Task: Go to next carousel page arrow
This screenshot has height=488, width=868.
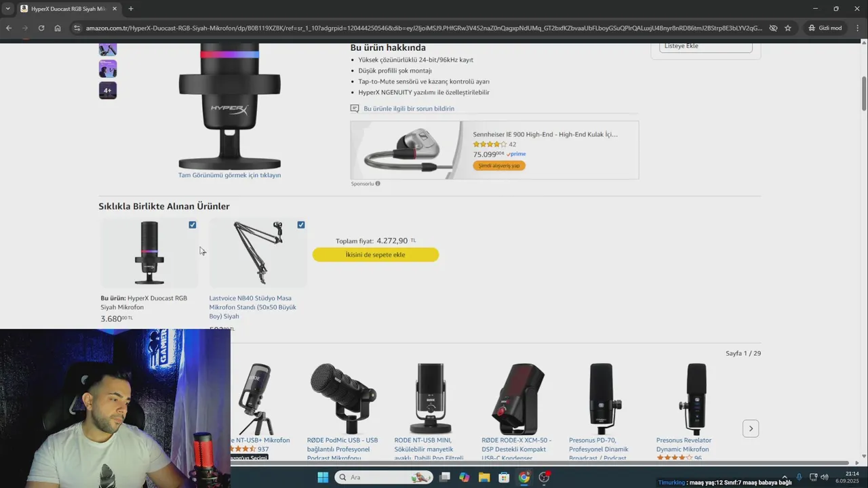Action: coord(751,428)
